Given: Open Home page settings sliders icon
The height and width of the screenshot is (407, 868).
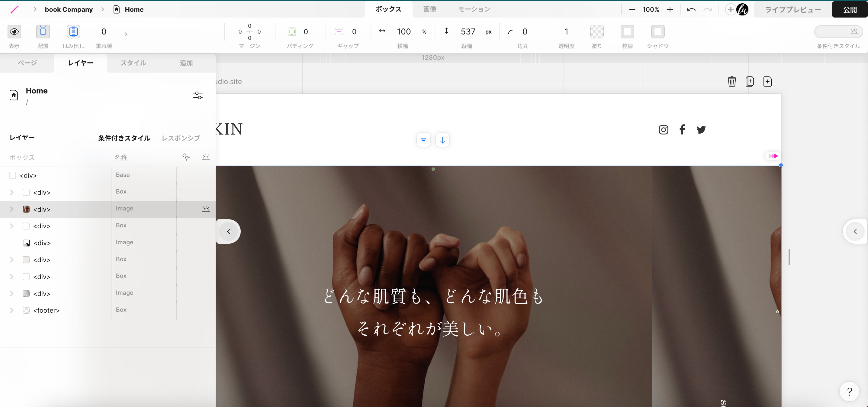Looking at the screenshot, I should pyautogui.click(x=198, y=96).
